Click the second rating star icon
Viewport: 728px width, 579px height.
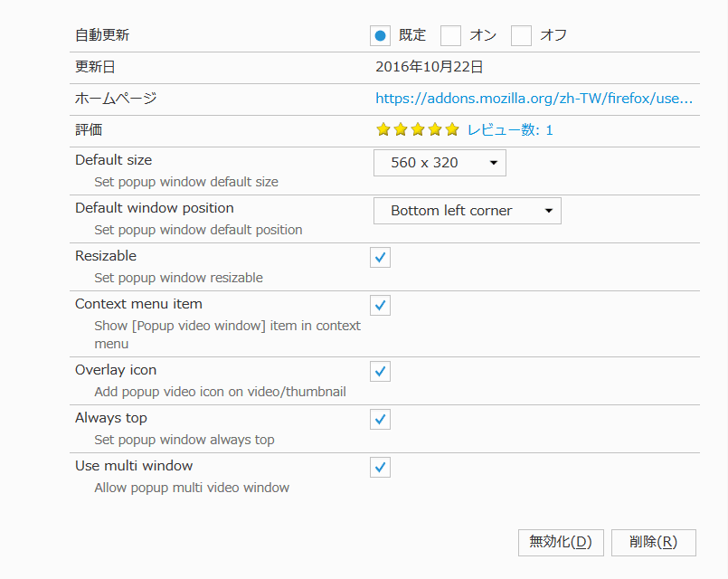tap(401, 129)
